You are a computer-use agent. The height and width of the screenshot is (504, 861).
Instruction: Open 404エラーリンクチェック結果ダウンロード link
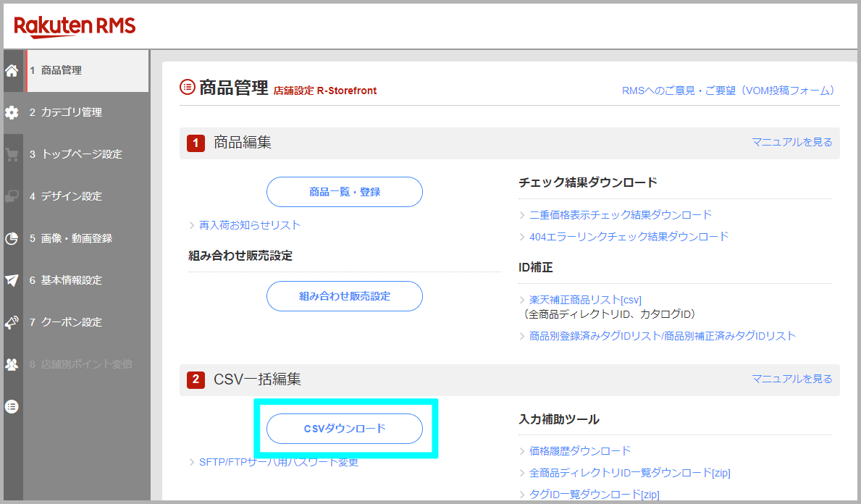tap(629, 237)
